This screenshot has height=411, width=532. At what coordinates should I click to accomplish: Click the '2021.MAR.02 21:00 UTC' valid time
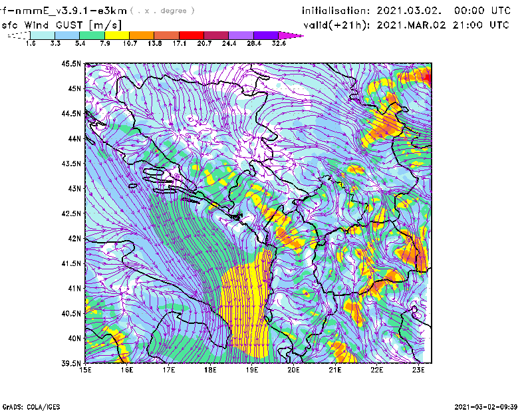tap(443, 25)
